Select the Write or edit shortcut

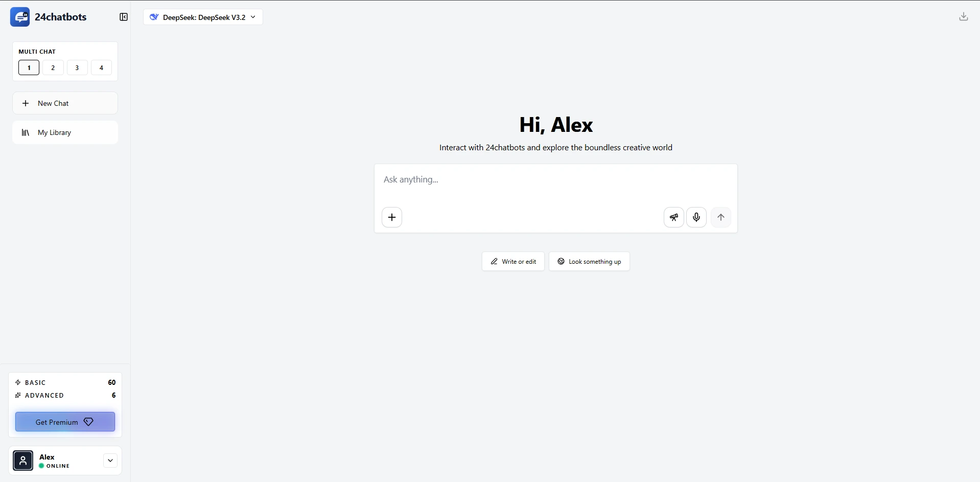click(x=512, y=261)
